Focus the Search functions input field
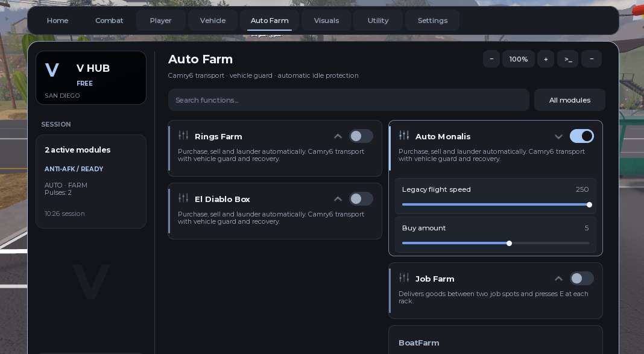The width and height of the screenshot is (644, 354). (349, 100)
